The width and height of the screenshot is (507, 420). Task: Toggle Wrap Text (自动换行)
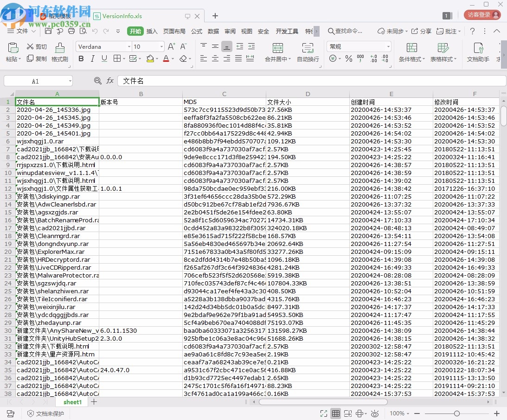point(308,48)
